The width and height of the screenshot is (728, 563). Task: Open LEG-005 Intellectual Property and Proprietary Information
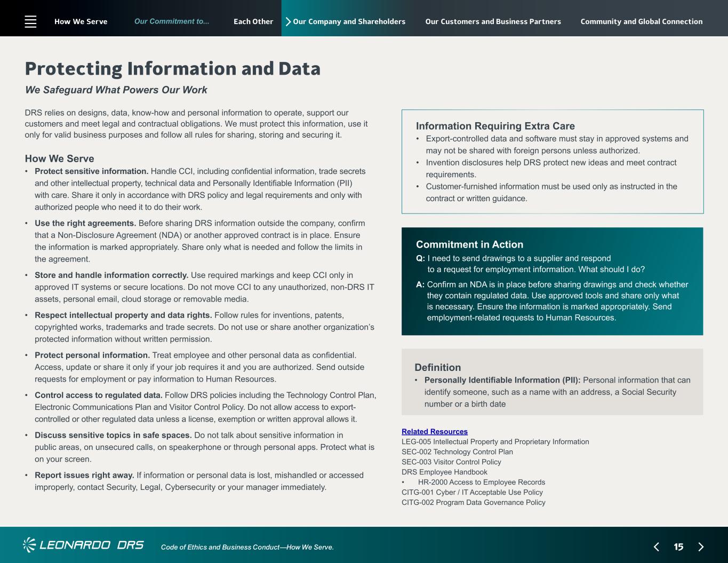(x=495, y=441)
